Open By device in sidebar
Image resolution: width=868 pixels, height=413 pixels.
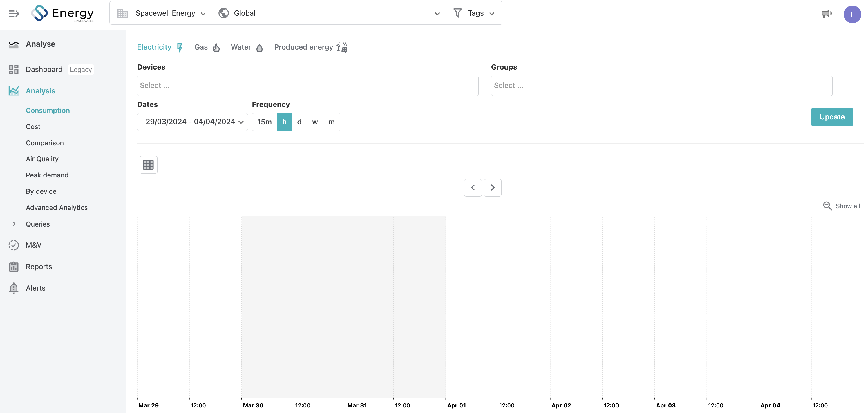[41, 191]
